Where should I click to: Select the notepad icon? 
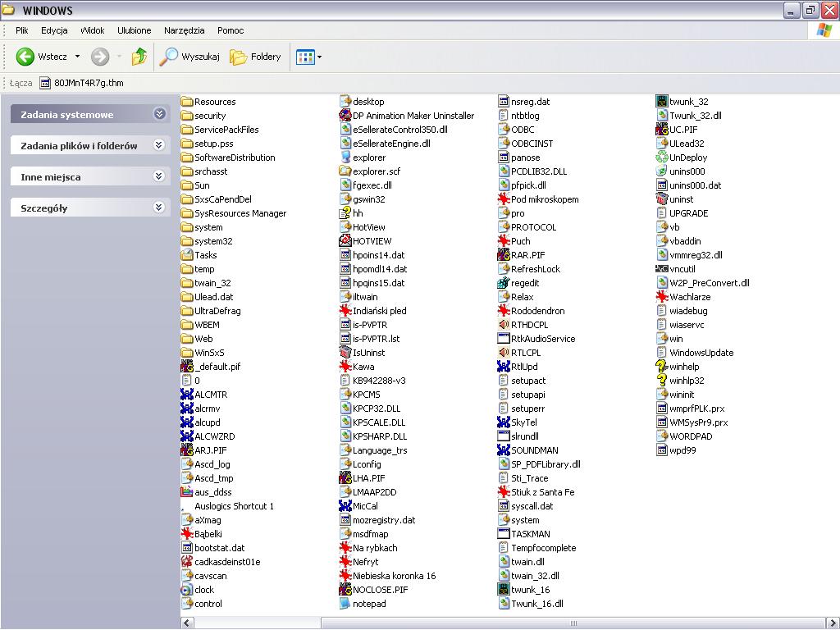(345, 604)
